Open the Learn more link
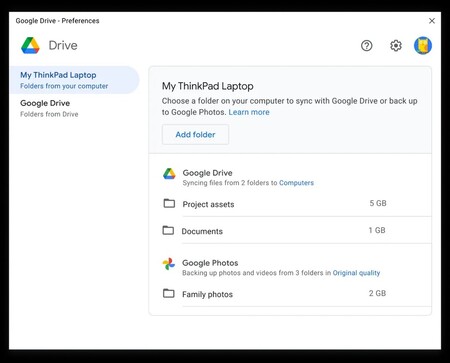 pos(249,112)
